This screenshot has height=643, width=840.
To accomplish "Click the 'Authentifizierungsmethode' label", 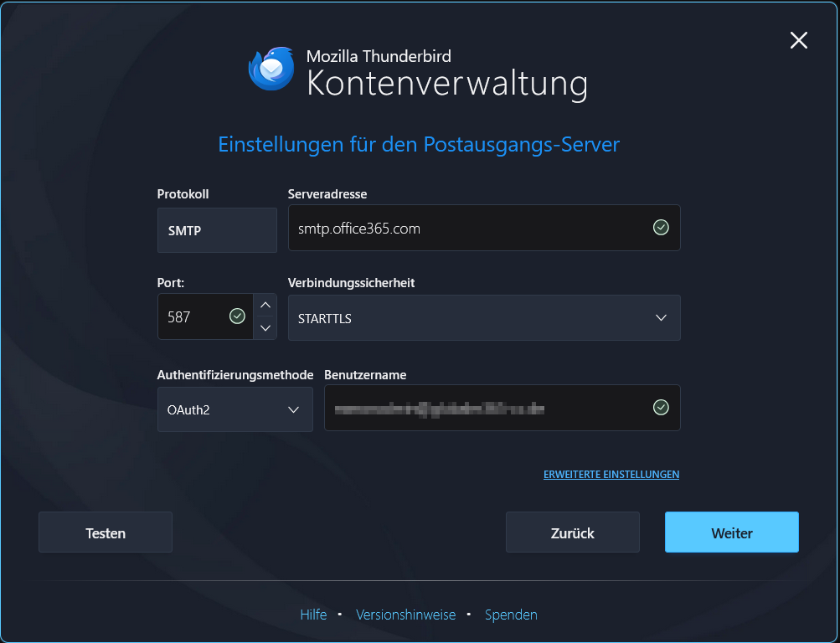I will click(x=235, y=375).
